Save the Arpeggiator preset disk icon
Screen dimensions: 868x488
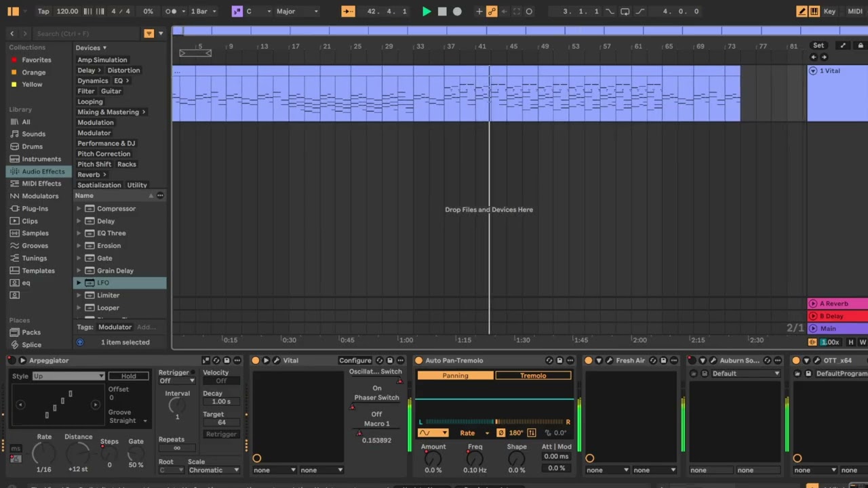(x=226, y=361)
